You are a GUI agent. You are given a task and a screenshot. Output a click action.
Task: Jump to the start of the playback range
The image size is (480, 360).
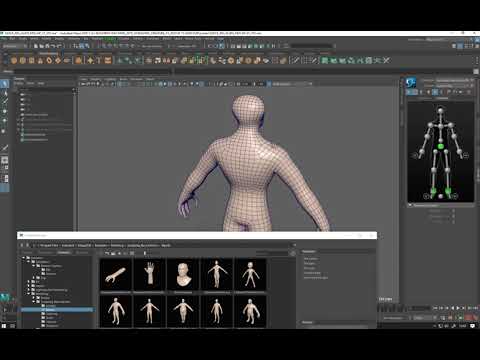[x=435, y=308]
